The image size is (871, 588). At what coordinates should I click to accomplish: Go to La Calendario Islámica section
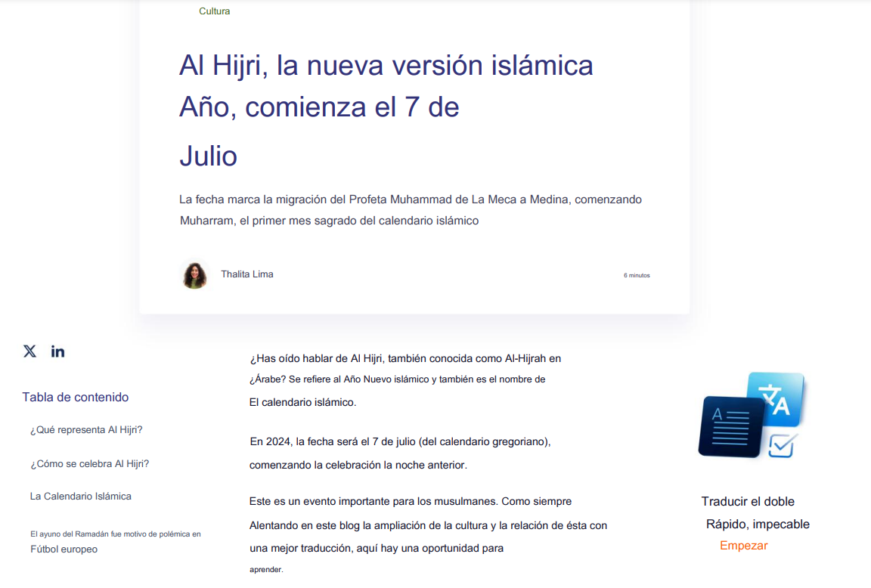[81, 497]
